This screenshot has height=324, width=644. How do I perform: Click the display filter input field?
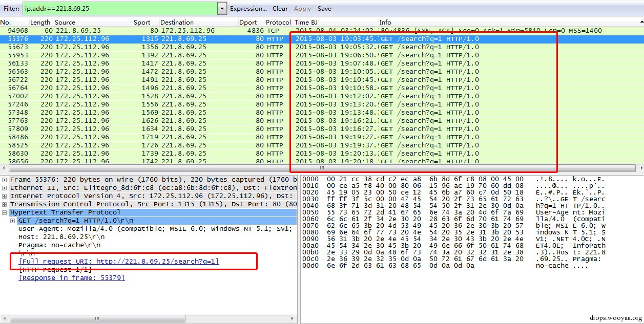tap(120, 8)
